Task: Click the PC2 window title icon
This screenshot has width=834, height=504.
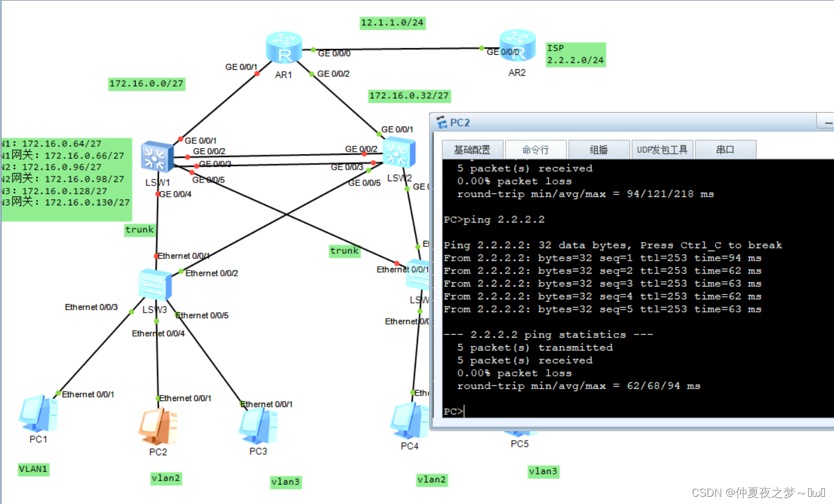Action: coord(442,122)
